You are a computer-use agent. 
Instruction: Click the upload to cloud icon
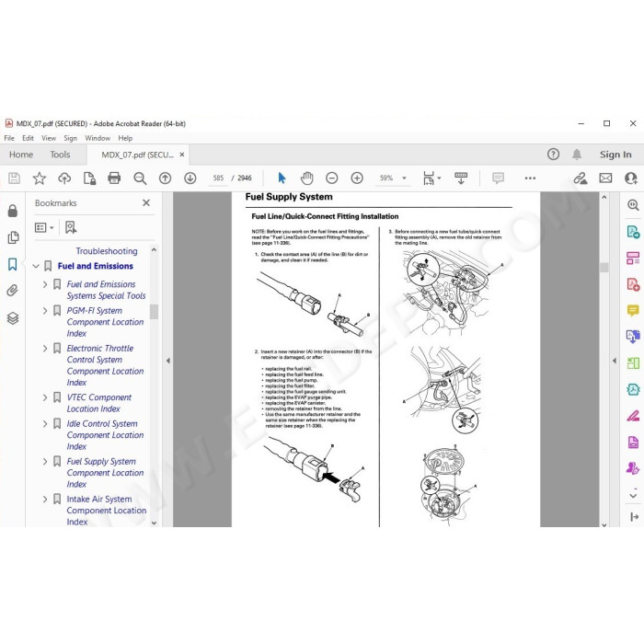[64, 178]
